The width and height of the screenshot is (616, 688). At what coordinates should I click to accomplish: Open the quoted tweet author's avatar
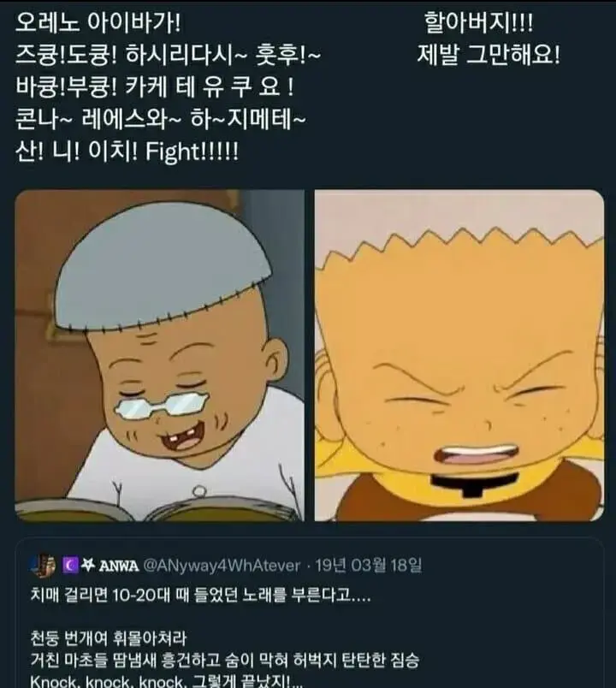[x=44, y=565]
